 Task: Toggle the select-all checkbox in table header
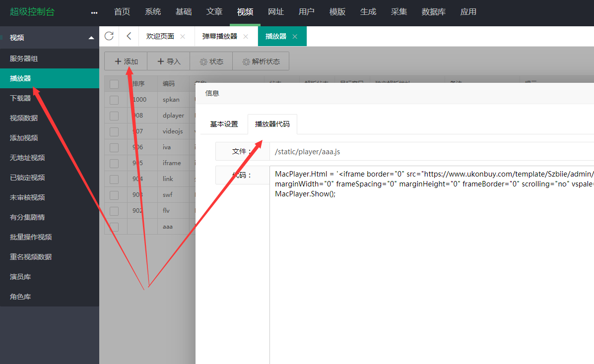[114, 84]
